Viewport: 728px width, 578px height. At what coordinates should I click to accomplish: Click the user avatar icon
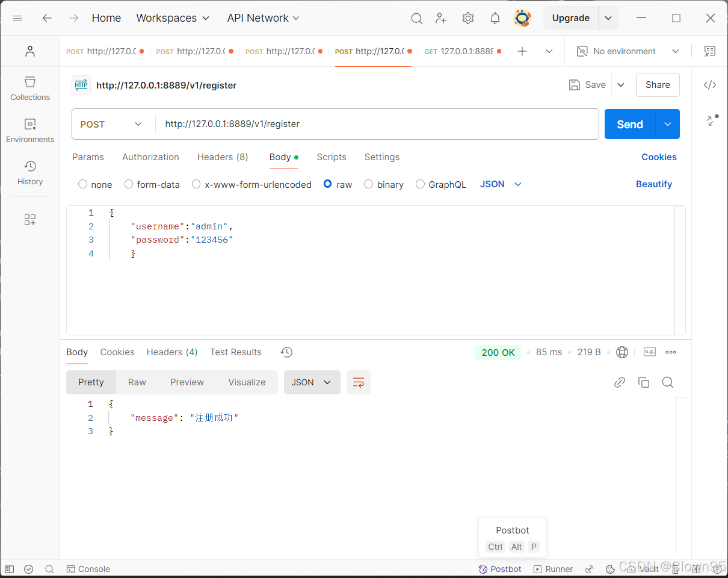pyautogui.click(x=522, y=18)
